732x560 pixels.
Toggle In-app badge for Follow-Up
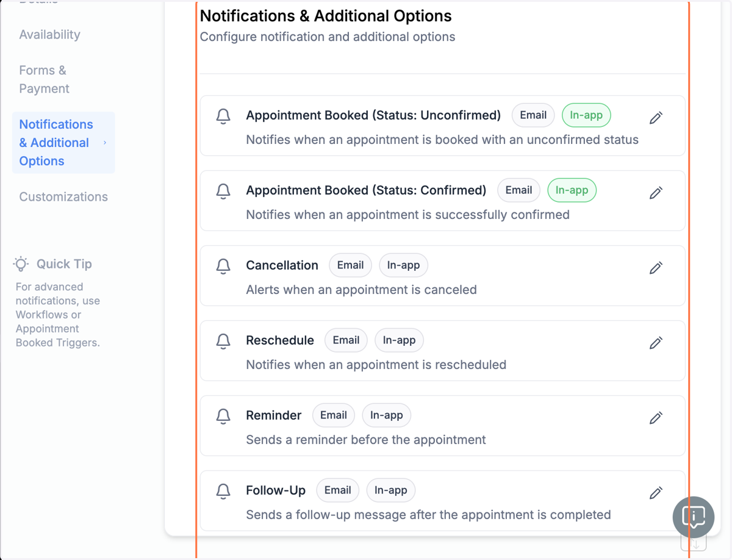[x=391, y=490]
